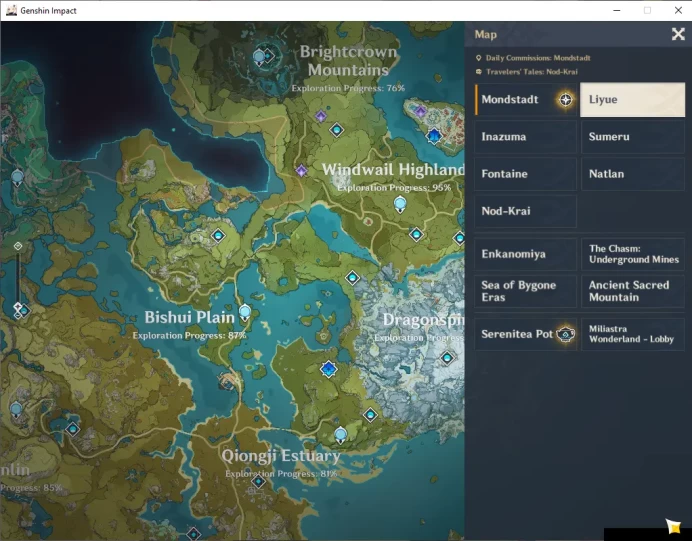Select the Statue of The Seven under Windwail Highland's 95%
Image resolution: width=692 pixels, height=541 pixels.
(400, 205)
